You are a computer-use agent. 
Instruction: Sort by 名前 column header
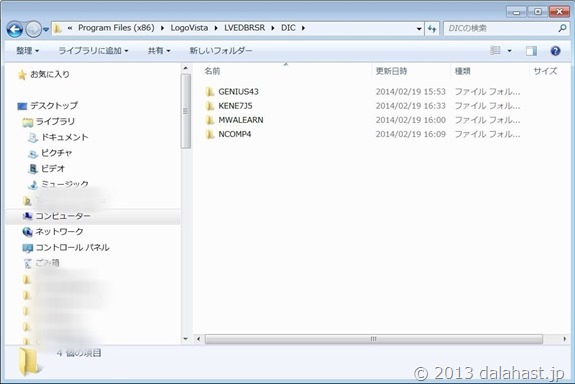[212, 71]
